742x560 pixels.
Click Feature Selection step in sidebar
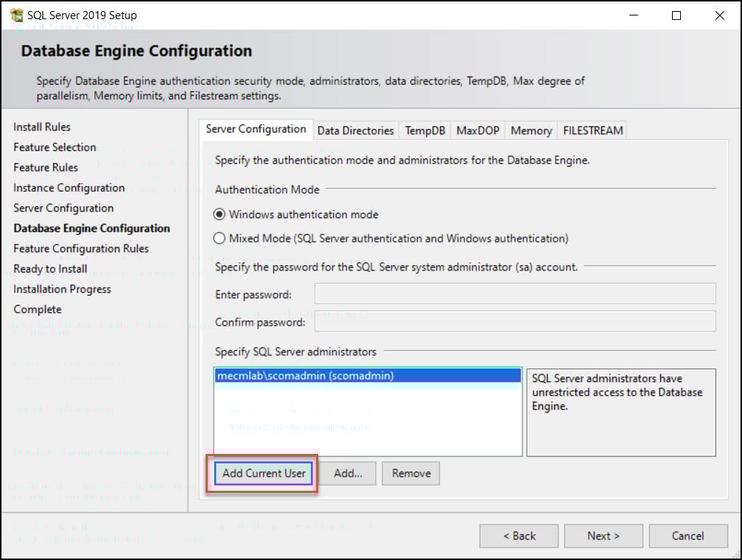(x=55, y=147)
